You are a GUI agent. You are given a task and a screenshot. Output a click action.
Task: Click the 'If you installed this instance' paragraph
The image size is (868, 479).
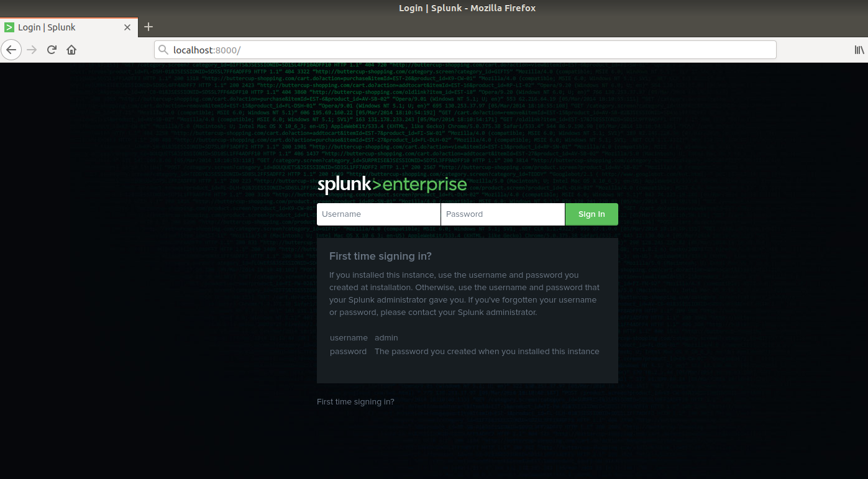(465, 294)
